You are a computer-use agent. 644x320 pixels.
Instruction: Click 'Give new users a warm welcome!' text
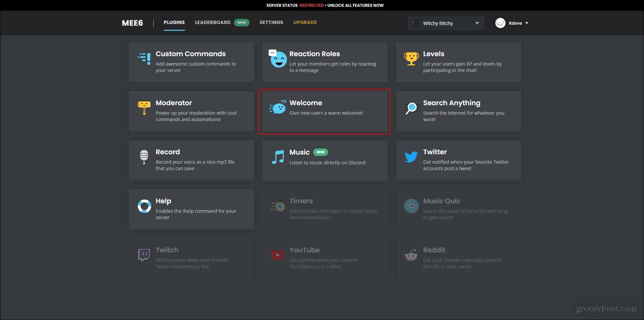[326, 113]
